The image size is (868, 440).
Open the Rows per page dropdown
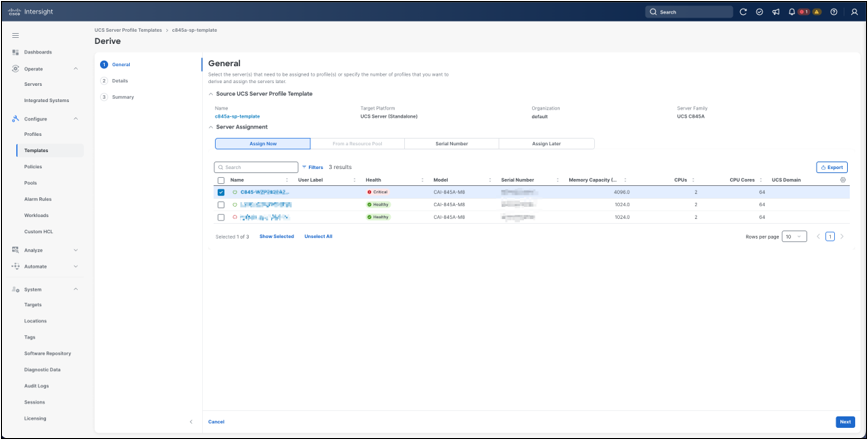pyautogui.click(x=794, y=236)
